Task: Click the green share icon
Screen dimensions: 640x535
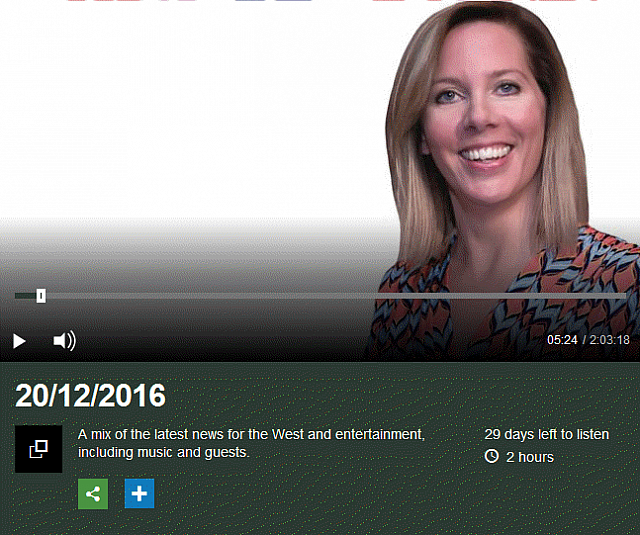Action: click(93, 493)
